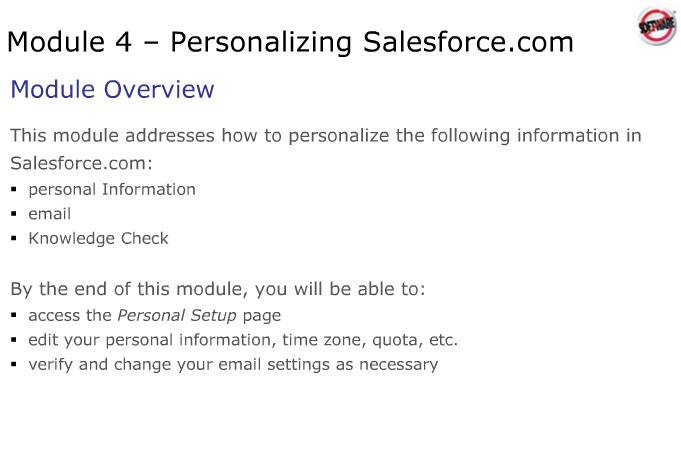This screenshot has width=681, height=466.
Task: Select the "Module Overview" heading
Action: [x=112, y=90]
